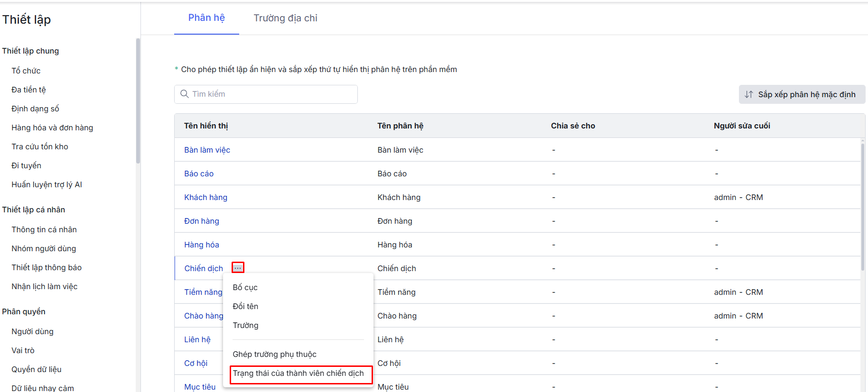Switch to the Trường địa chỉ tab
This screenshot has width=868, height=392.
(285, 18)
